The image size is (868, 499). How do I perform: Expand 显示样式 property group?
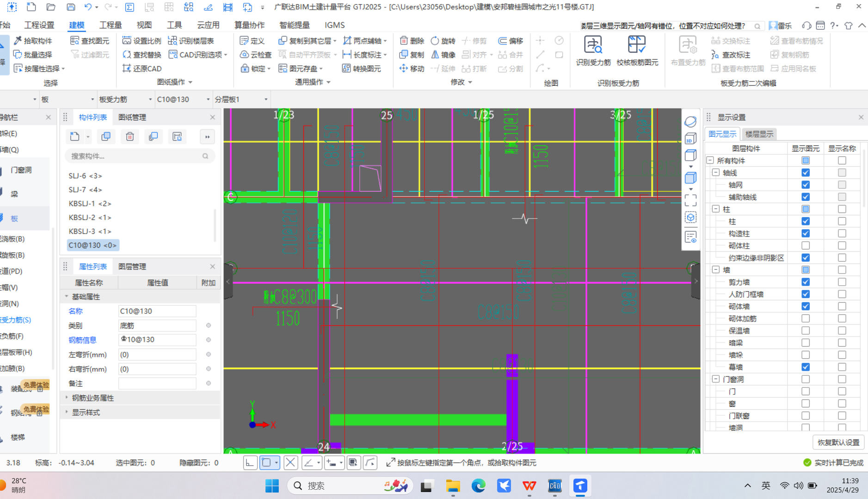pos(67,412)
